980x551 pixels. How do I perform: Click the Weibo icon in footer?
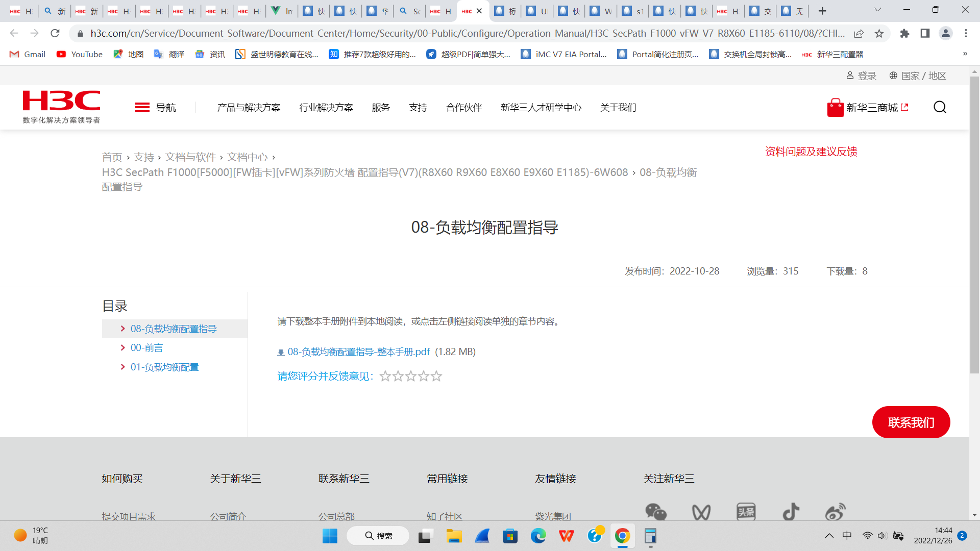[835, 512]
